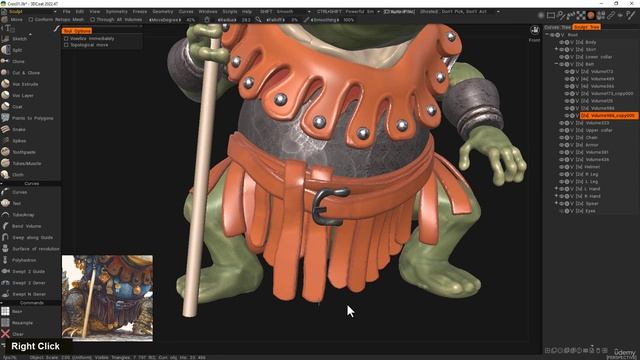Screen dimensions: 640x360
Task: Enable Voxelize immediately checkbox
Action: [66, 38]
